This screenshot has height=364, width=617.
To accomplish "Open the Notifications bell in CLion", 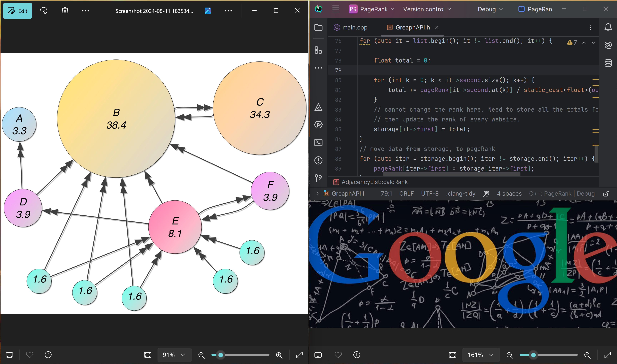I will (608, 27).
